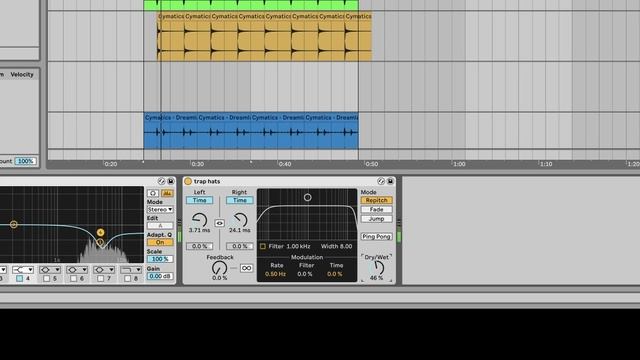Open filter type dropdown for band 8
Image resolution: width=640 pixels, height=360 pixels.
coord(131,270)
